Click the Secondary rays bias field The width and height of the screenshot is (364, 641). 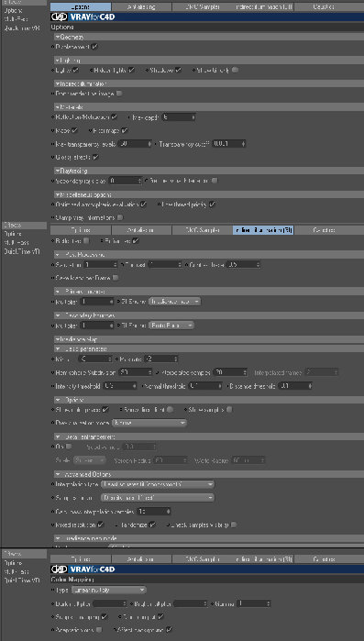[x=126, y=181]
